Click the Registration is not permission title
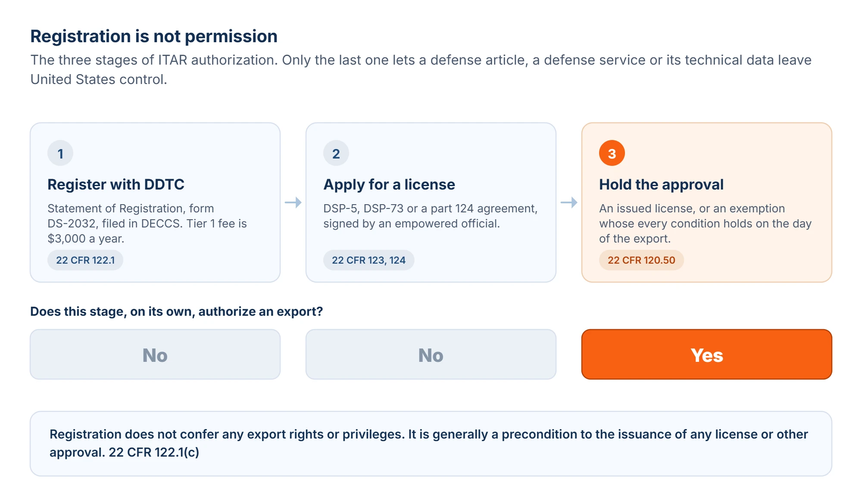The height and width of the screenshot is (504, 862). (x=154, y=36)
